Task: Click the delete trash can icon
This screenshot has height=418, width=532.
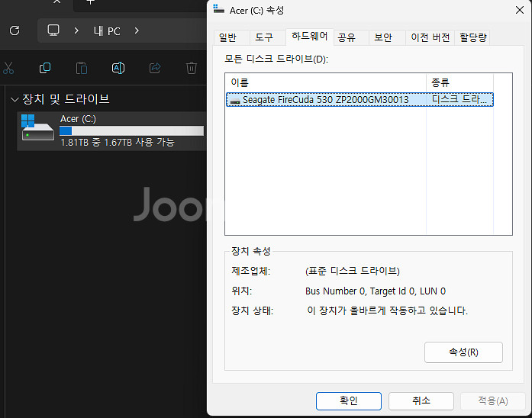Action: point(192,68)
